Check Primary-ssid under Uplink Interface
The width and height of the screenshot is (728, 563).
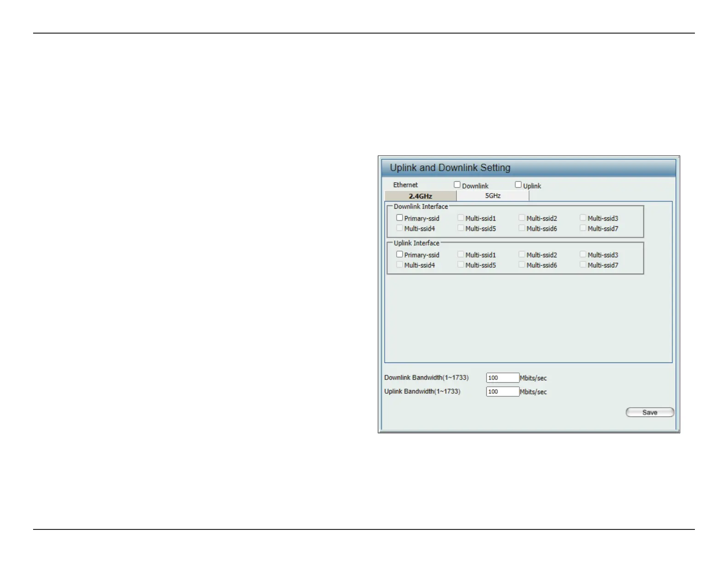[x=399, y=254]
